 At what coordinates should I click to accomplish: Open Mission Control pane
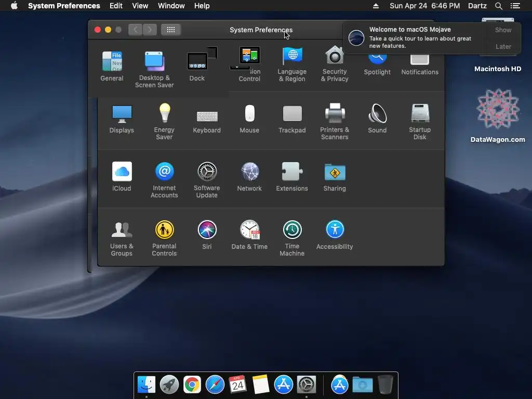(249, 64)
